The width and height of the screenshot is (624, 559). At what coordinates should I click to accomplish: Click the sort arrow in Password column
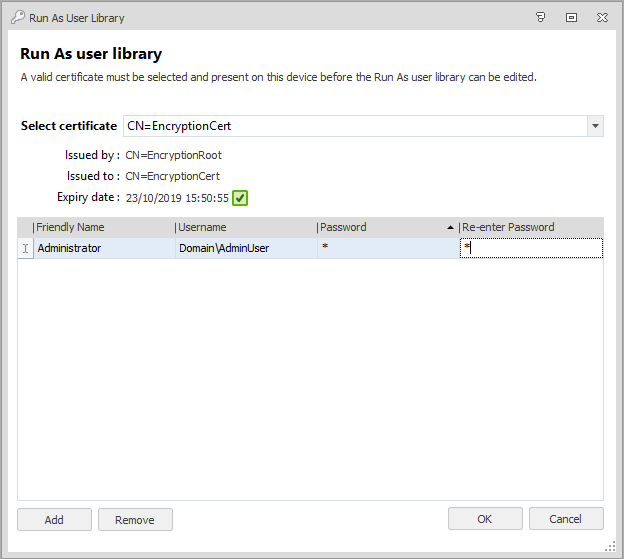pyautogui.click(x=450, y=228)
